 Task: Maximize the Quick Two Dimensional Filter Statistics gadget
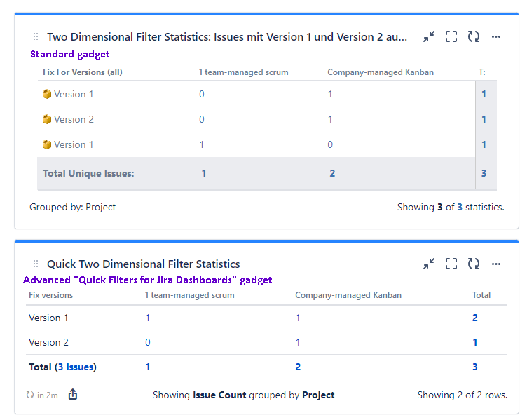[x=451, y=264]
